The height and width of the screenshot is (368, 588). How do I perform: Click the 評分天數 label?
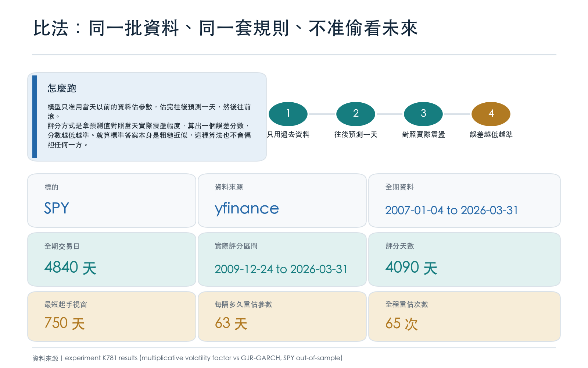click(399, 246)
